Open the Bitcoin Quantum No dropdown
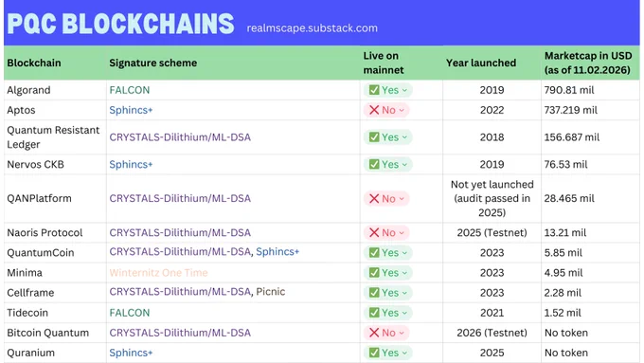 coord(386,333)
